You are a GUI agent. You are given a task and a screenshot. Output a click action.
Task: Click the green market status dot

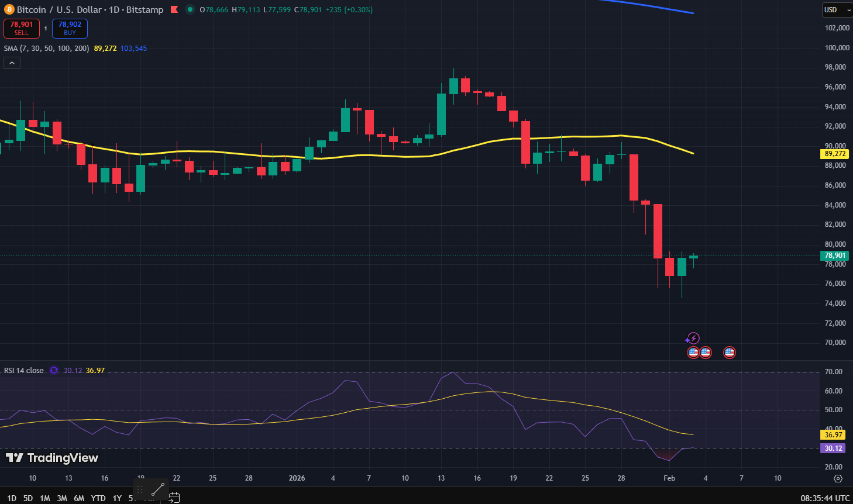click(x=190, y=9)
